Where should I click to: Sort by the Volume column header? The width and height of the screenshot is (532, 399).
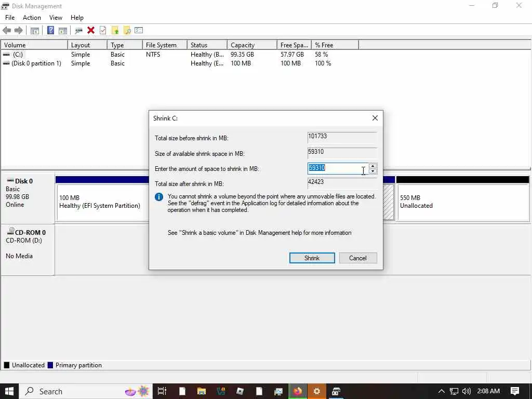(x=34, y=45)
